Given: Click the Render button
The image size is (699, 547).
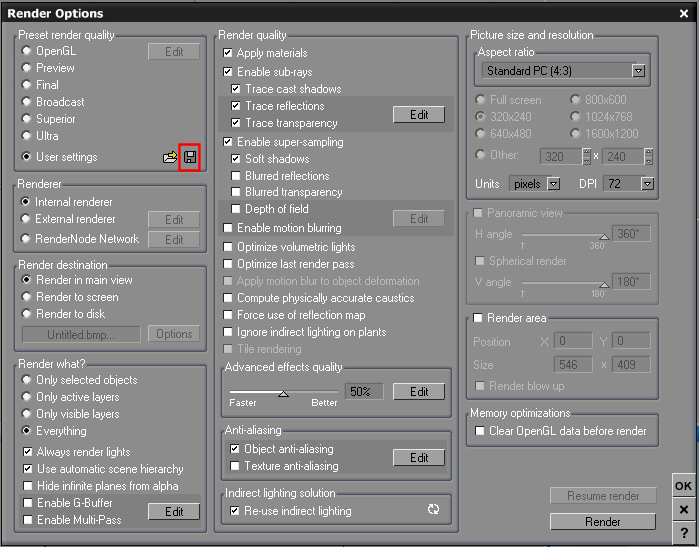Looking at the screenshot, I should [x=603, y=522].
